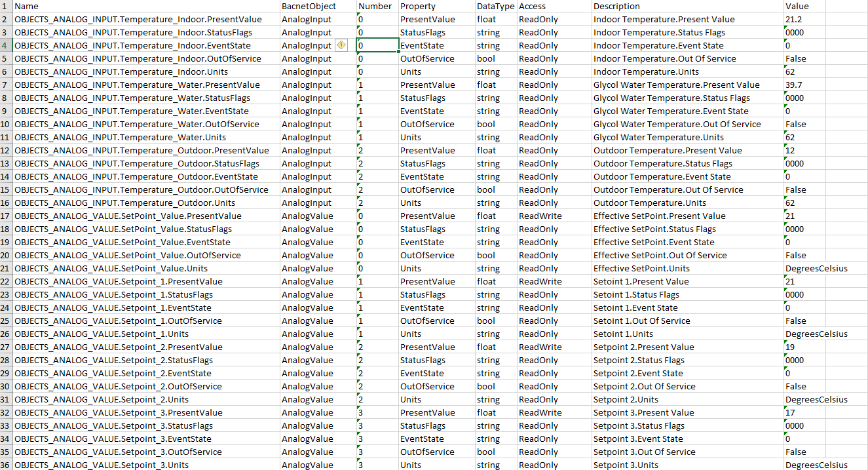Screen dimensions: 868x470
Task: Click the "DataType" header cell
Action: [x=495, y=6]
